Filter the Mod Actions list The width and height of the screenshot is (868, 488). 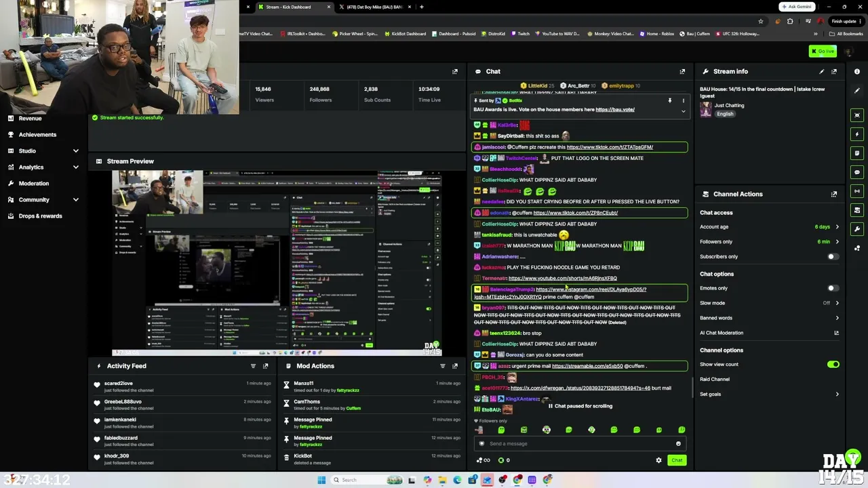click(443, 366)
